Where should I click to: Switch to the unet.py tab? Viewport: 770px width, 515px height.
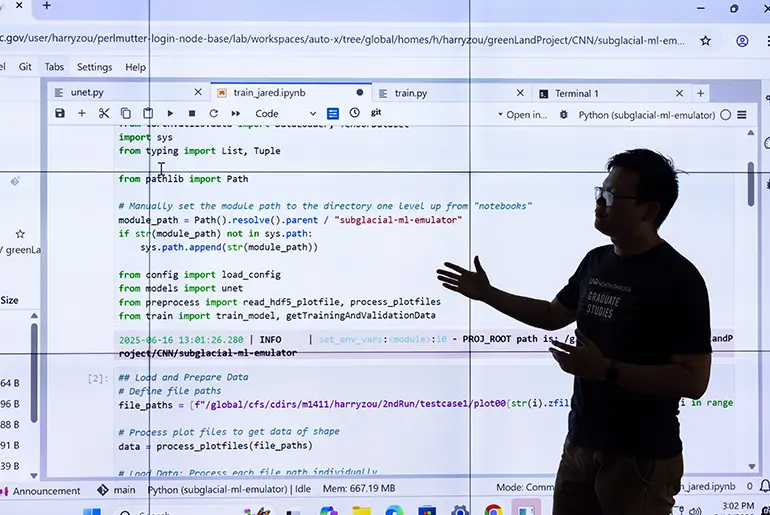pyautogui.click(x=86, y=93)
